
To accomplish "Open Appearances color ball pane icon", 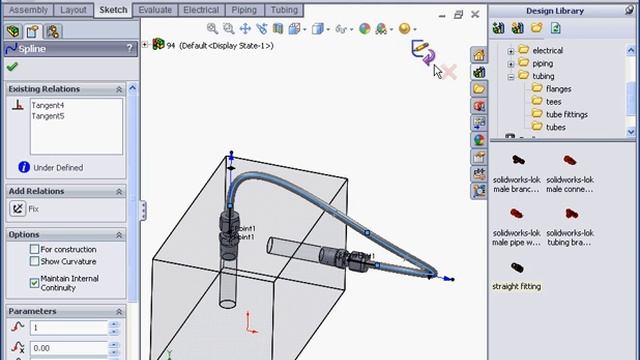I will (x=479, y=140).
